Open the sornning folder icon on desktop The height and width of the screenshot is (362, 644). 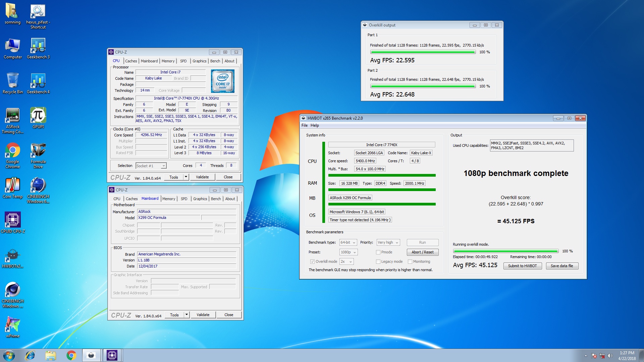click(12, 14)
